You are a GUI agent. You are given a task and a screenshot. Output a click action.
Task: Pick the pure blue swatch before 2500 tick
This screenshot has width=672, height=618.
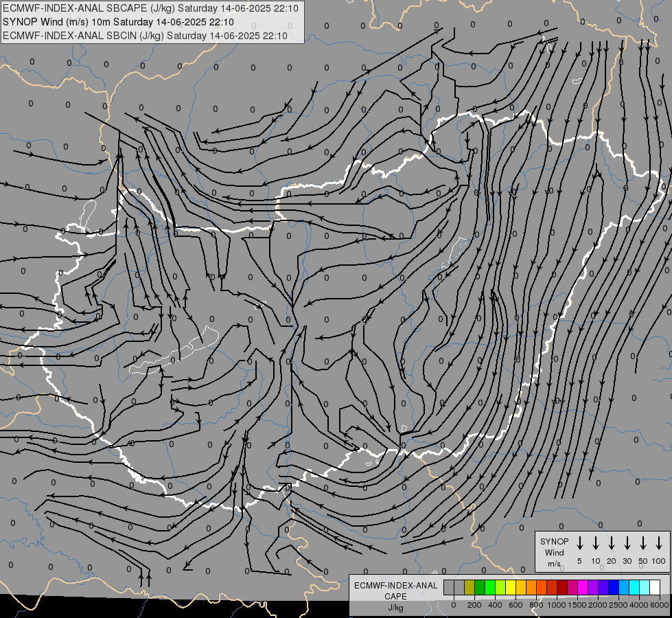[613, 587]
